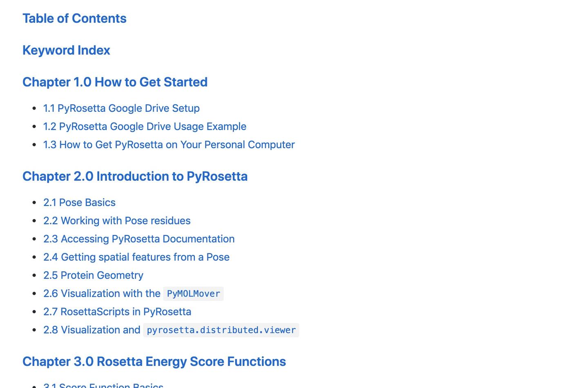Go to Chapter 1.0 How to Get Started
Image resolution: width=588 pixels, height=388 pixels.
[115, 82]
